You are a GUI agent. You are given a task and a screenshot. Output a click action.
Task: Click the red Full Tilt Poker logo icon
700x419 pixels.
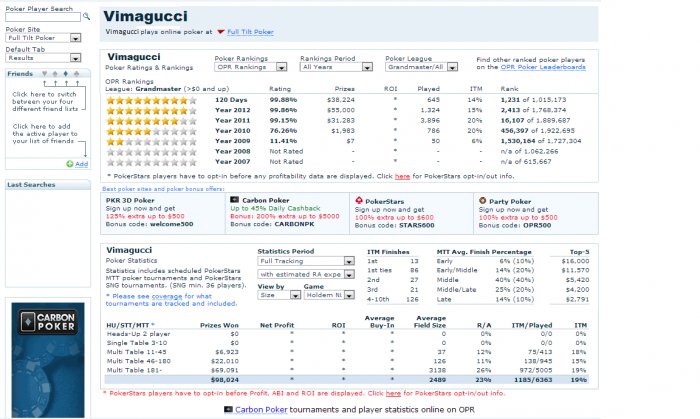tap(221, 32)
